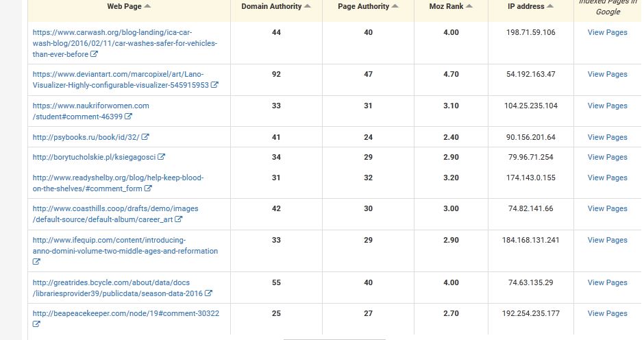Click external link icon beside borytucholskie.pl URL
The image size is (644, 340).
point(162,158)
